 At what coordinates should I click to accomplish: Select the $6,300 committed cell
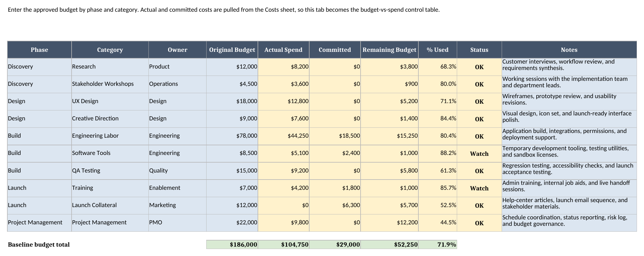coord(335,205)
